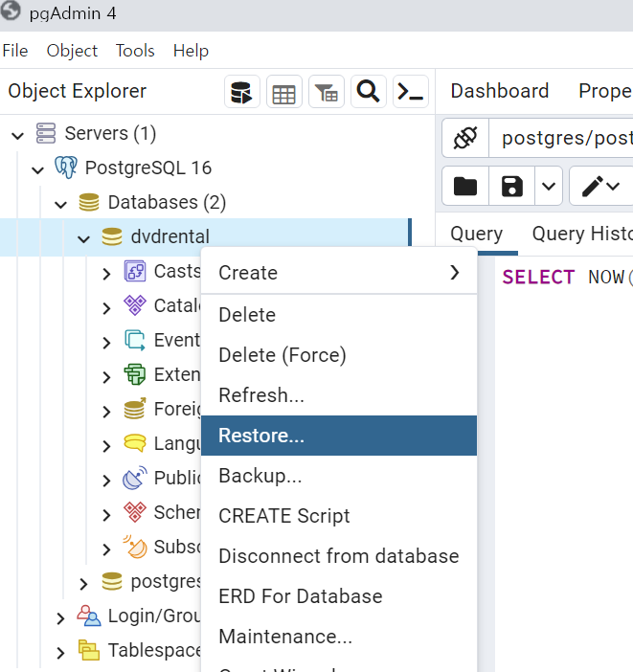633x672 pixels.
Task: Click the Databases (2) stack icon
Action: [89, 202]
